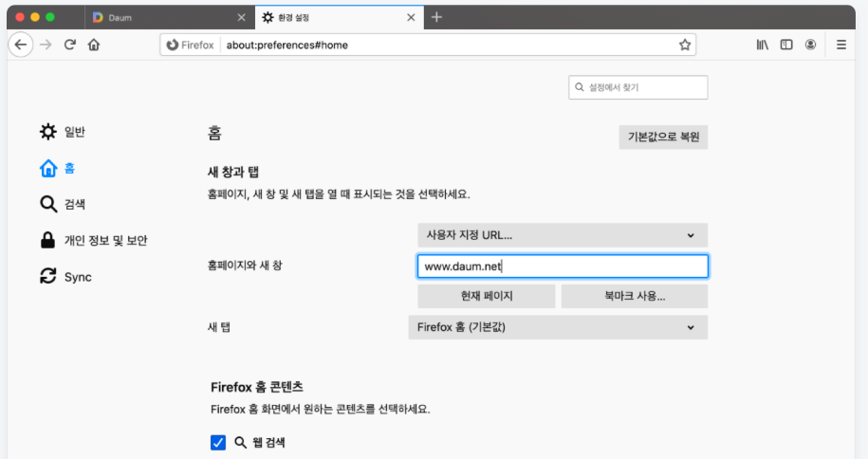
Task: Expand the Firefox 홈 (기본값) dropdown
Action: point(558,327)
